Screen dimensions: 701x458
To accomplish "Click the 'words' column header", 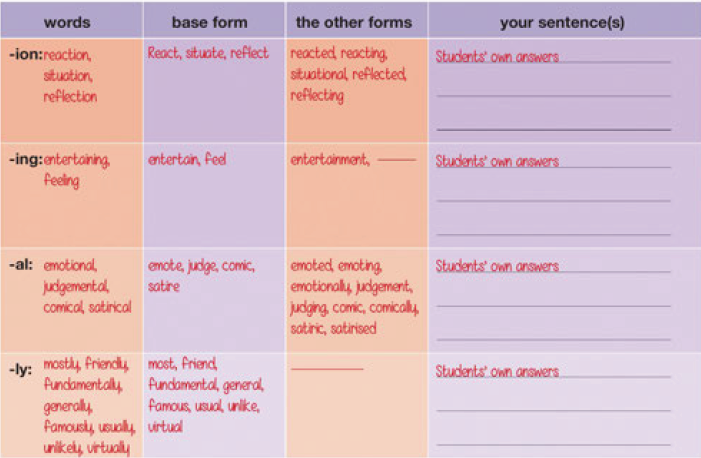I will (67, 22).
